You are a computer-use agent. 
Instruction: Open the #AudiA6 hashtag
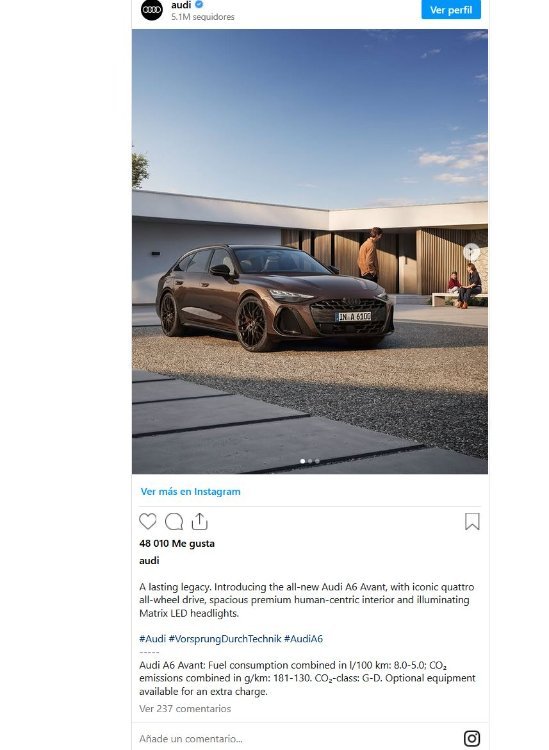(x=303, y=639)
